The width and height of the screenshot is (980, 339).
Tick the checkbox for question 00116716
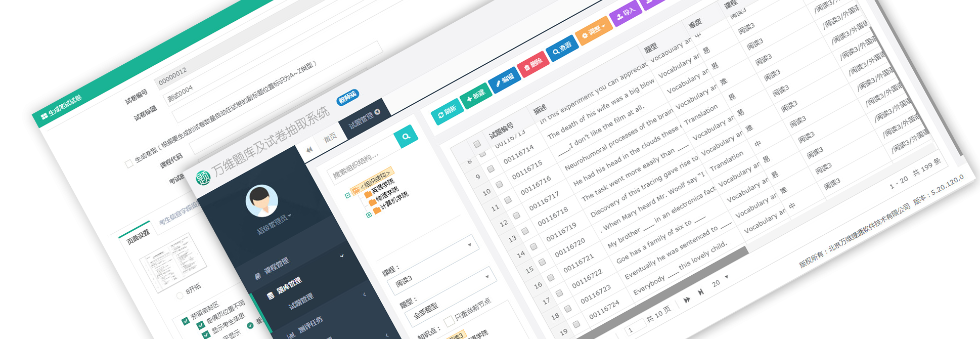(x=499, y=184)
